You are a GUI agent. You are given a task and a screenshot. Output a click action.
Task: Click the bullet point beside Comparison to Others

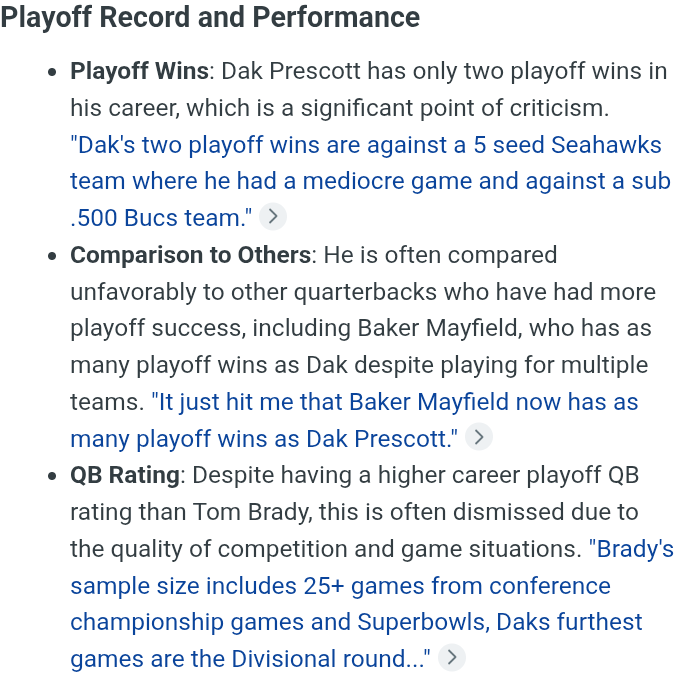pos(52,256)
